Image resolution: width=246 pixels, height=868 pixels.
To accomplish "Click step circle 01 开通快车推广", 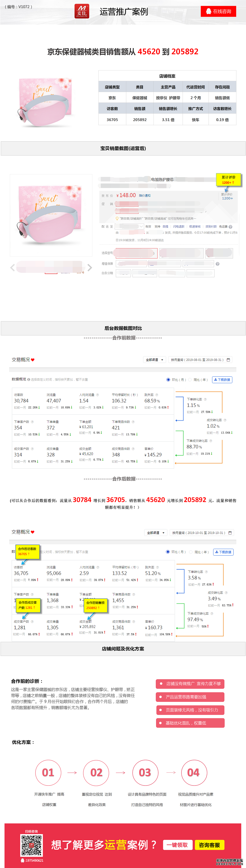I will point(48,773).
